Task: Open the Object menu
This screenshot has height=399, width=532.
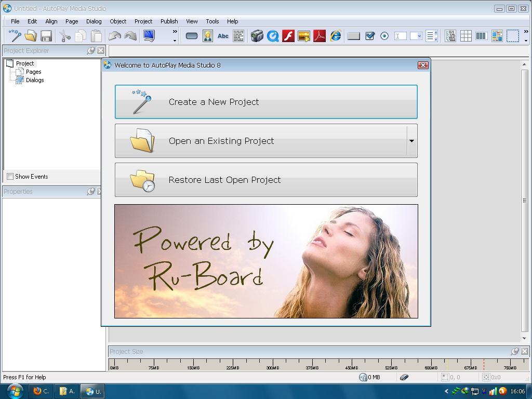Action: pyautogui.click(x=118, y=21)
